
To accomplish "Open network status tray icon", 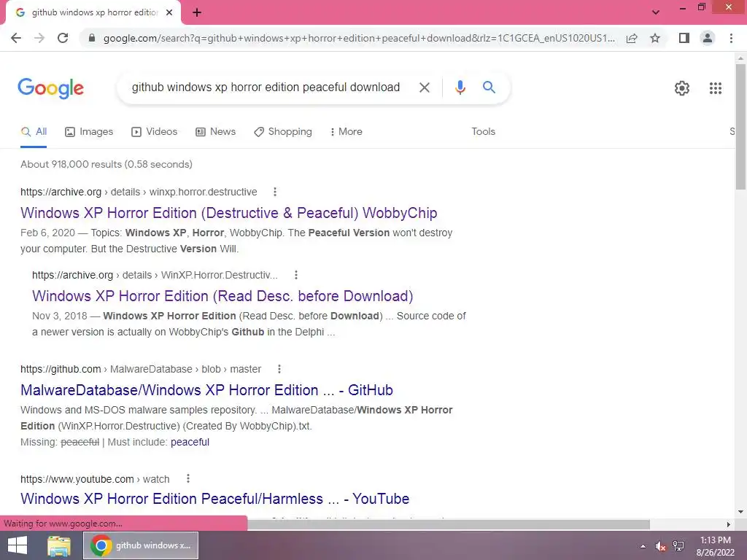I will click(678, 546).
